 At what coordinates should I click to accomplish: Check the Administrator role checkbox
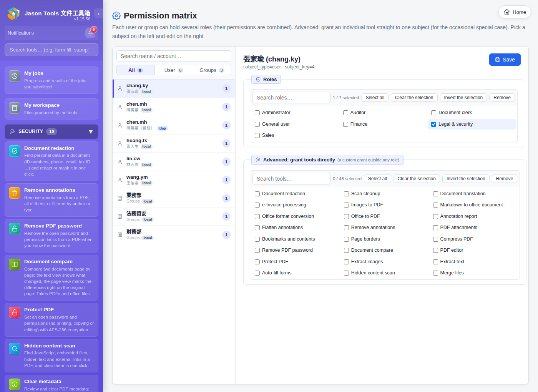pyautogui.click(x=257, y=113)
